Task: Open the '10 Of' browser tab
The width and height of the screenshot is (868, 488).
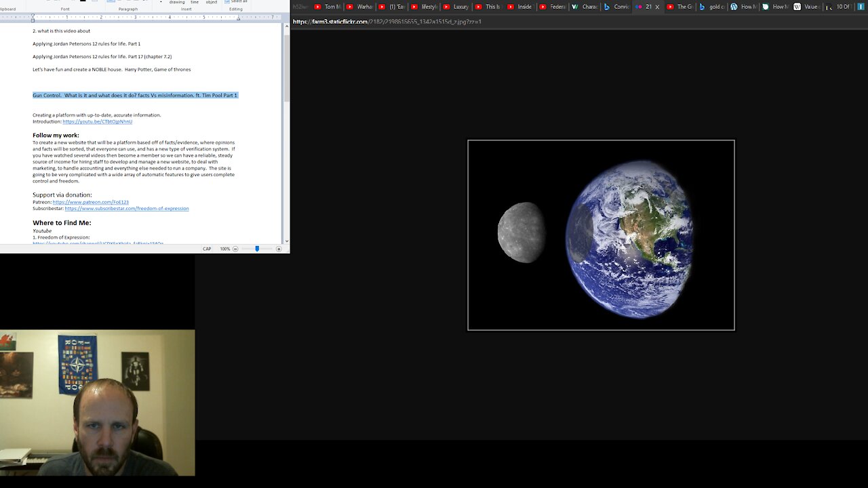Action: pos(838,7)
